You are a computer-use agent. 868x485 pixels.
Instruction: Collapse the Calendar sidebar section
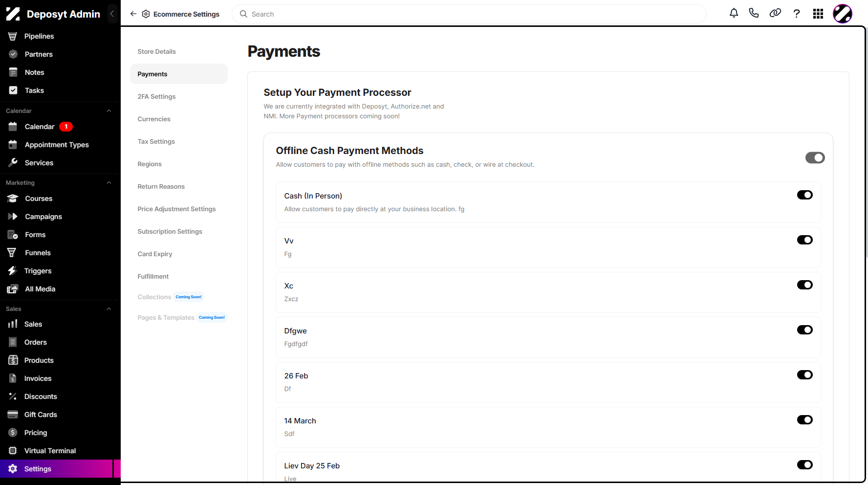pos(109,111)
